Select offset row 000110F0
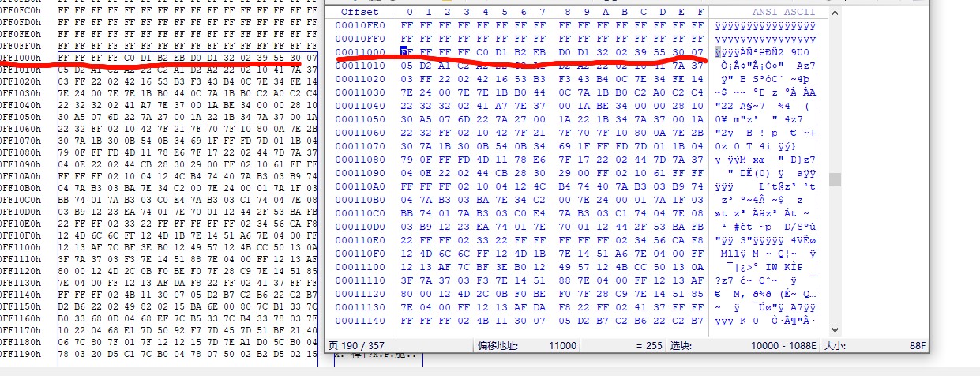The width and height of the screenshot is (980, 376). coord(360,254)
